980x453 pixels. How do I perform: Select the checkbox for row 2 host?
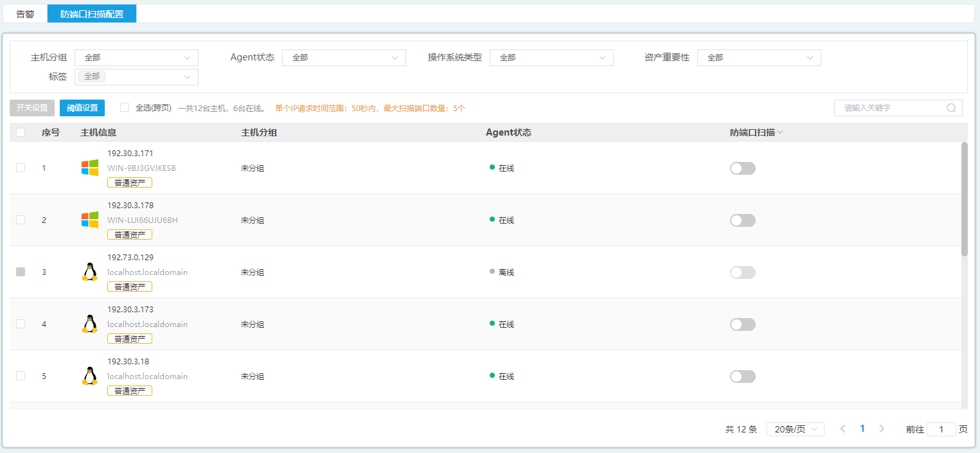pyautogui.click(x=21, y=220)
